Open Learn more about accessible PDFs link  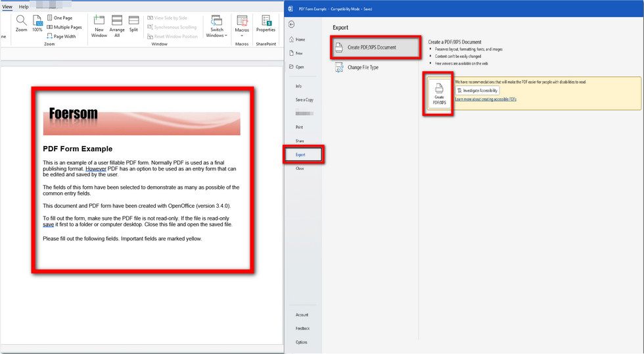486,99
